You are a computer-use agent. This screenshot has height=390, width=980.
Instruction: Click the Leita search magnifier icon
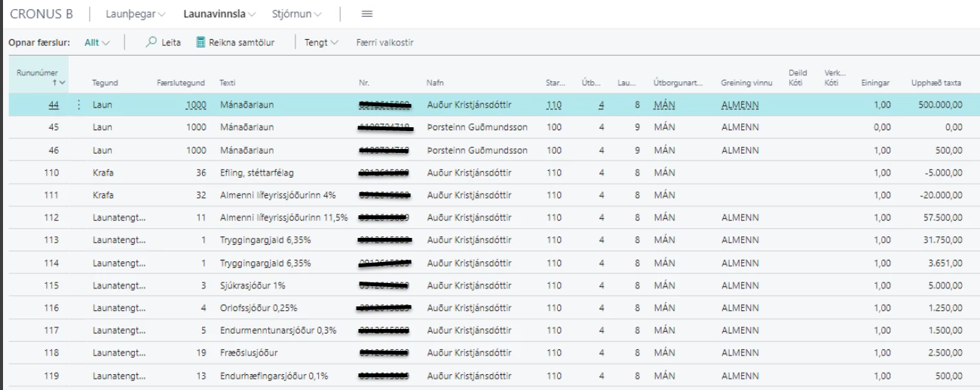151,43
